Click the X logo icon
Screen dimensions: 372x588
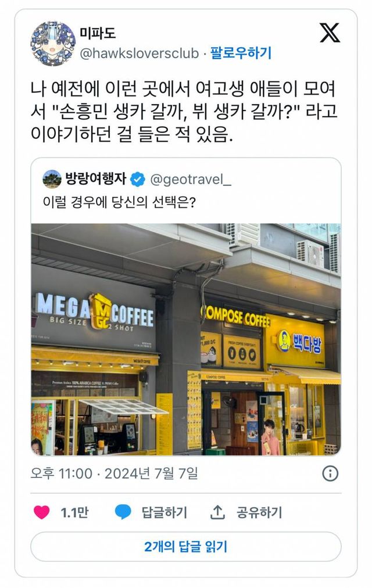coord(330,33)
